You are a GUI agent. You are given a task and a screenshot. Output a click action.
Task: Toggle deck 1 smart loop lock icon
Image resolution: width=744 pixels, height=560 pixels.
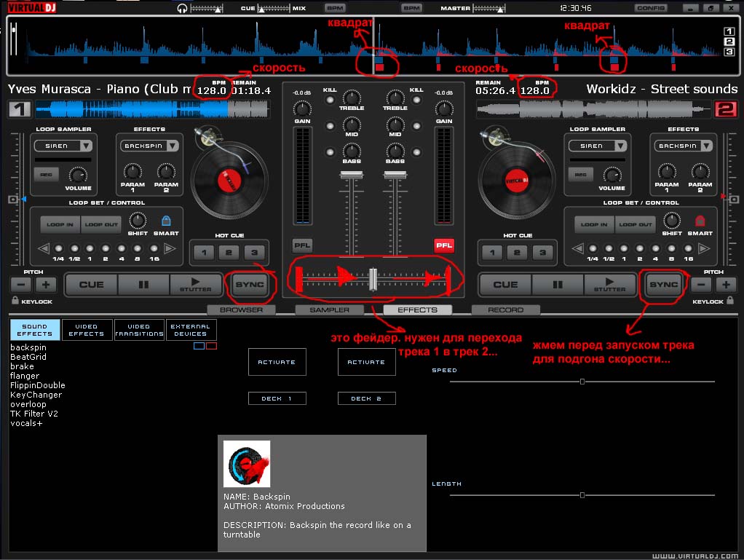tap(166, 221)
